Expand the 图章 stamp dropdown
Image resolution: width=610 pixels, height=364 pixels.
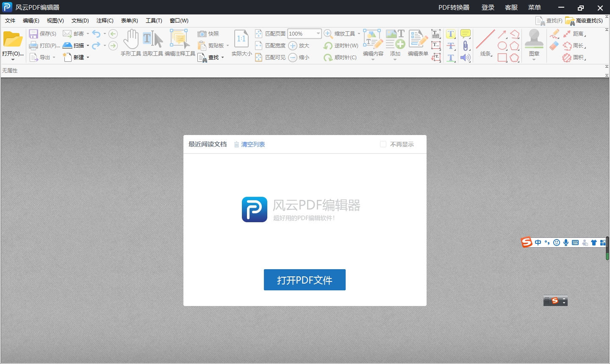click(x=534, y=60)
